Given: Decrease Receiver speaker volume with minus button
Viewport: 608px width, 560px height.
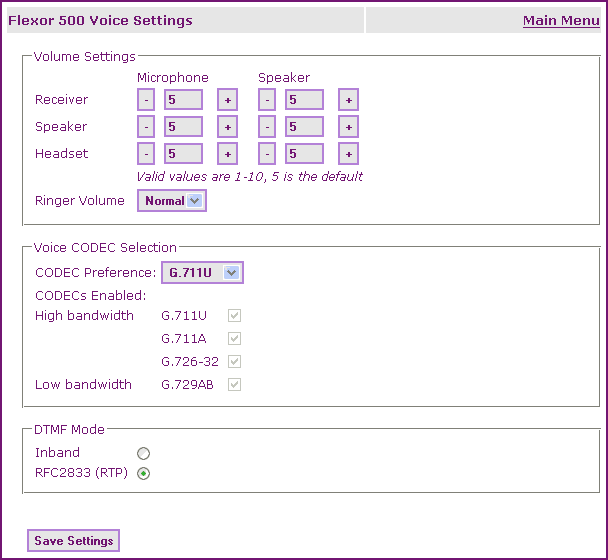Looking at the screenshot, I should [x=267, y=100].
